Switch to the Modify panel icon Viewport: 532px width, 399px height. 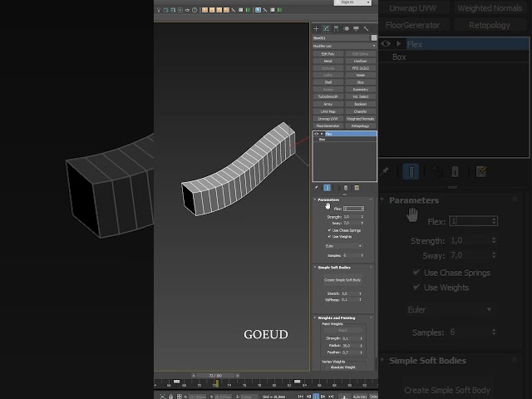[326, 28]
